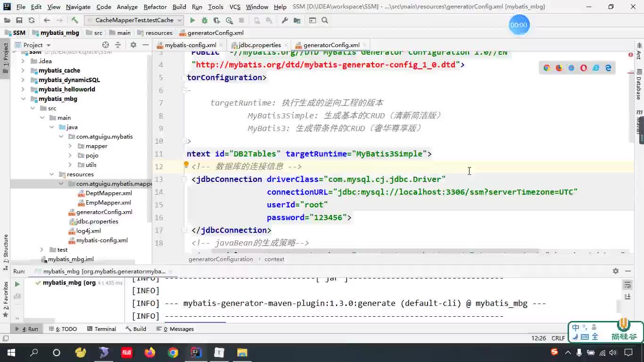
Task: Click the context breadcrumb below editor
Action: [x=274, y=259]
